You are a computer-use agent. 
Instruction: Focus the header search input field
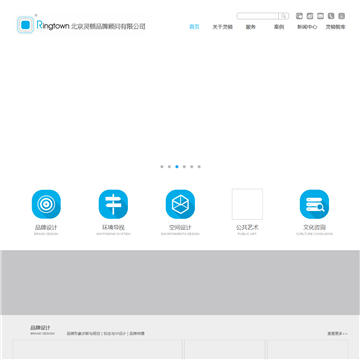[258, 16]
